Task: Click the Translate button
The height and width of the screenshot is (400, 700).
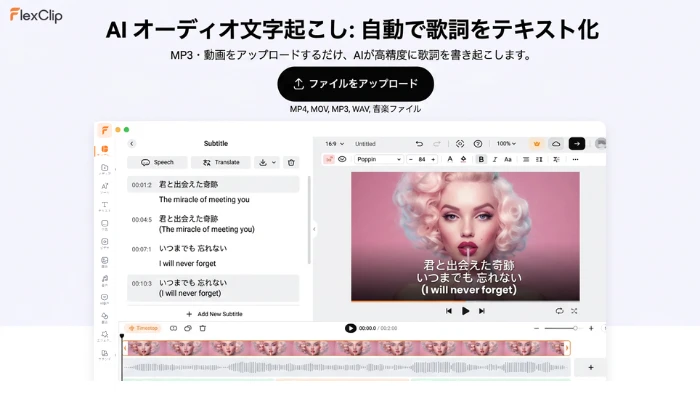Action: (x=221, y=162)
